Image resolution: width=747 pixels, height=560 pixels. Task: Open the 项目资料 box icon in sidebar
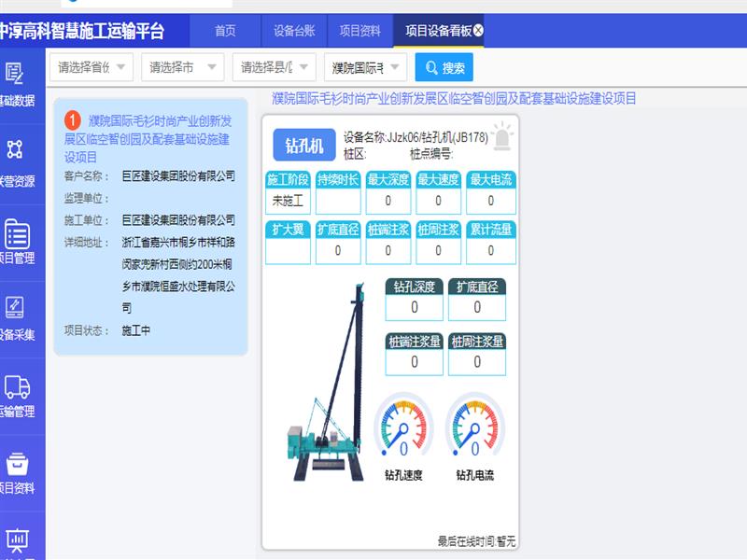(x=16, y=464)
